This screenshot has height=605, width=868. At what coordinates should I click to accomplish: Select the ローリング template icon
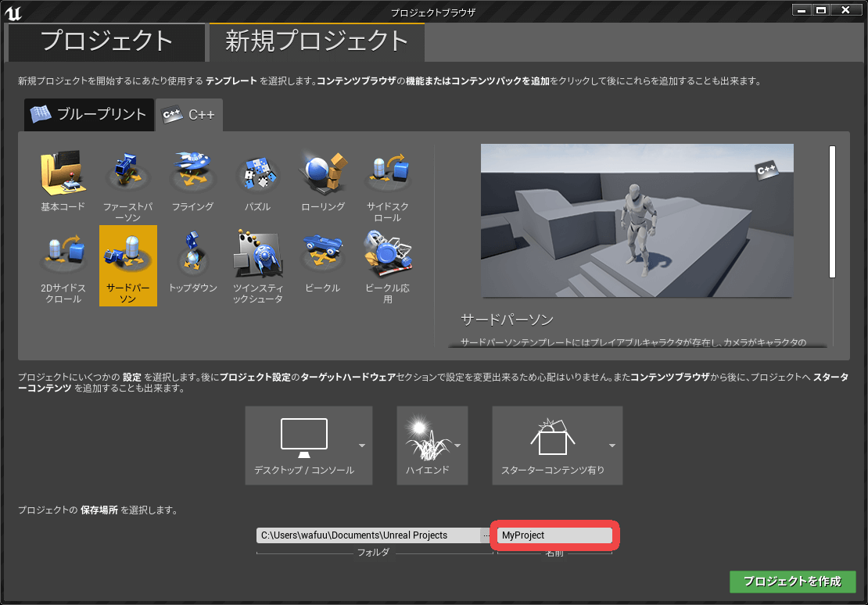[322, 174]
